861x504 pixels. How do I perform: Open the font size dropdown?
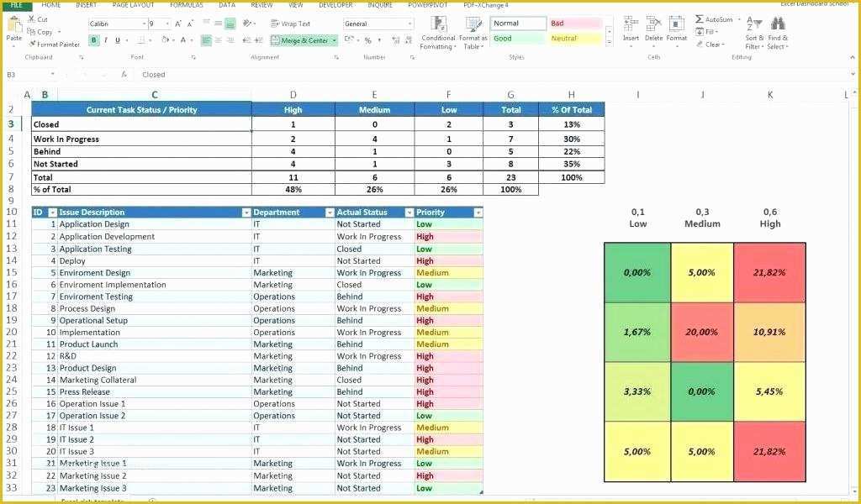tap(166, 24)
